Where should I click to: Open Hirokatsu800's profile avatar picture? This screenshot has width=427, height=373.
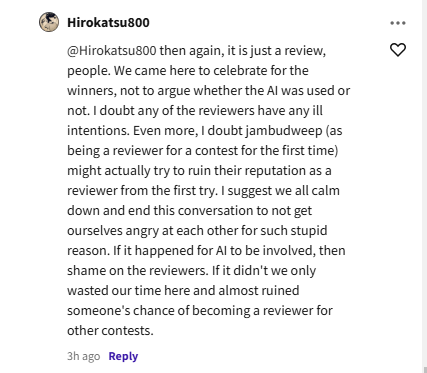(49, 22)
